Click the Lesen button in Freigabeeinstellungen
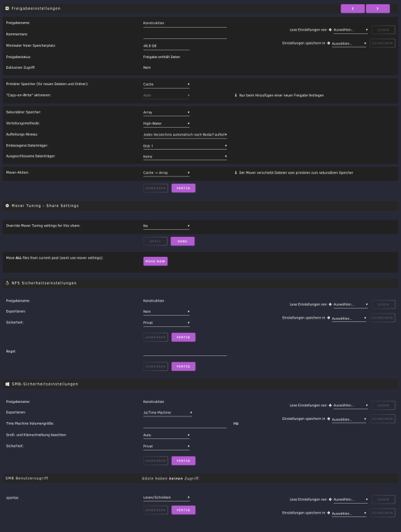This screenshot has height=532, width=401. (383, 30)
